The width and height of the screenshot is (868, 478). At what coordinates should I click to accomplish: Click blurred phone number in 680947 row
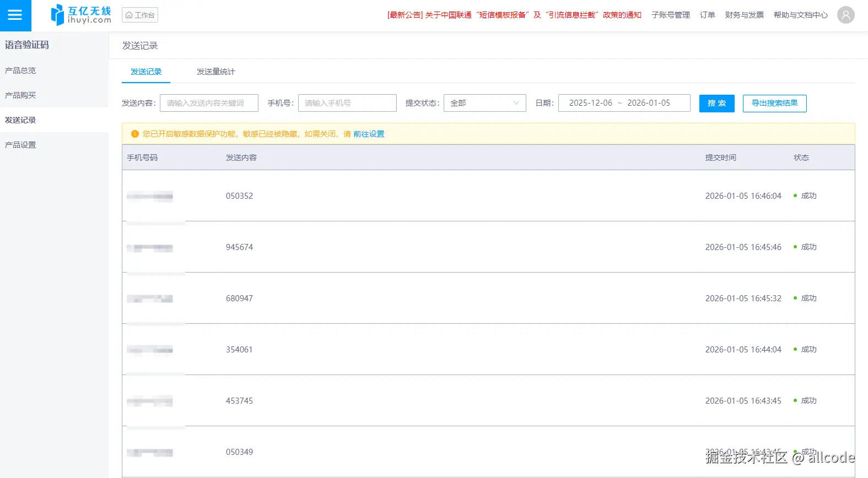pyautogui.click(x=150, y=299)
